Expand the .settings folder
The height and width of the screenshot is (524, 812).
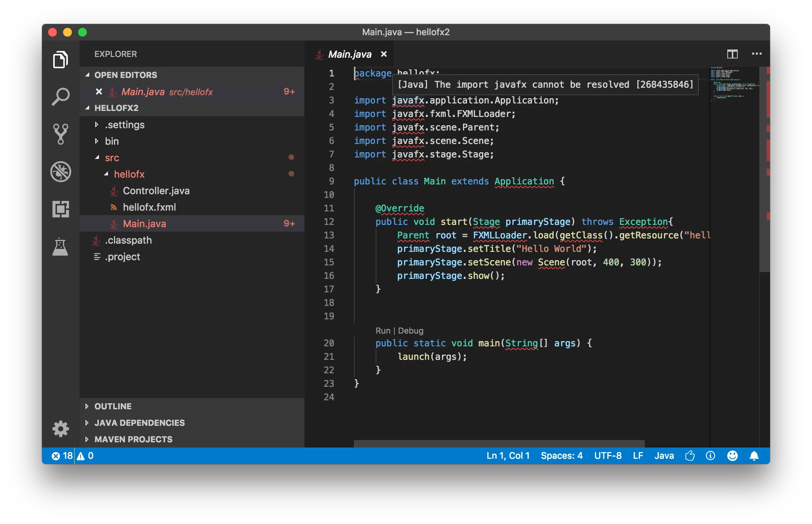point(124,125)
